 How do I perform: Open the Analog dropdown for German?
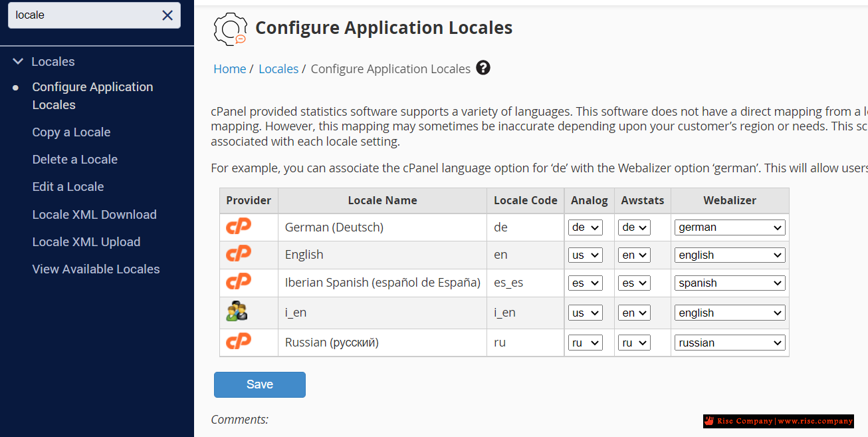click(x=585, y=227)
